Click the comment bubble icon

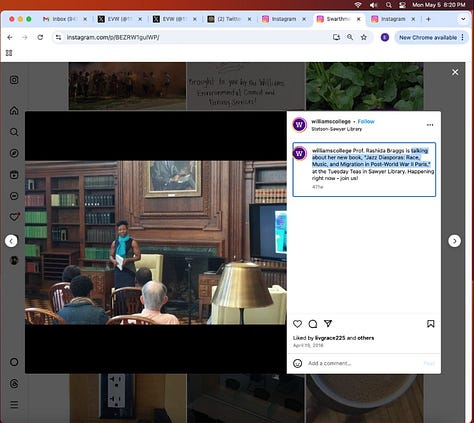coord(313,324)
